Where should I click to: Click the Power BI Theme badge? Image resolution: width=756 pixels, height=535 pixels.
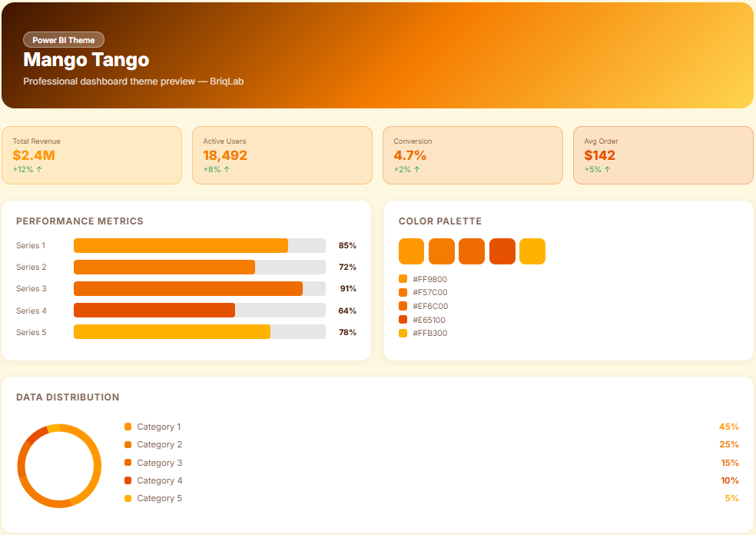click(64, 40)
